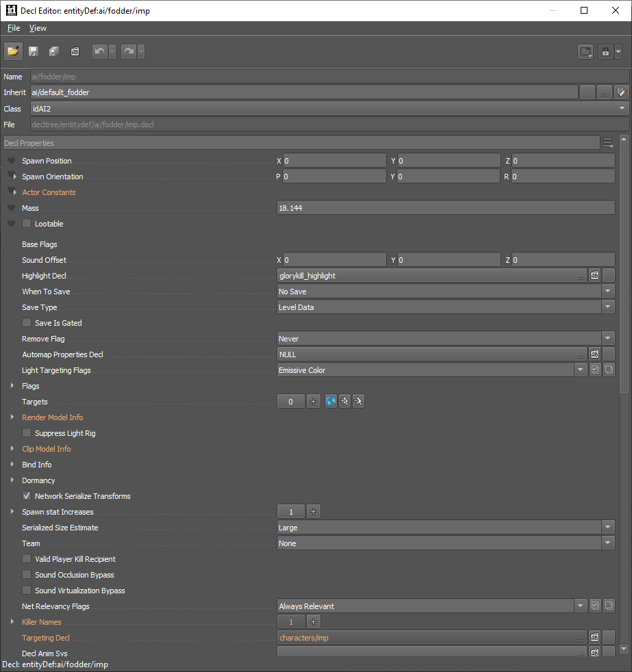The image size is (632, 672).
Task: Click the redo arrow button
Action: [129, 51]
